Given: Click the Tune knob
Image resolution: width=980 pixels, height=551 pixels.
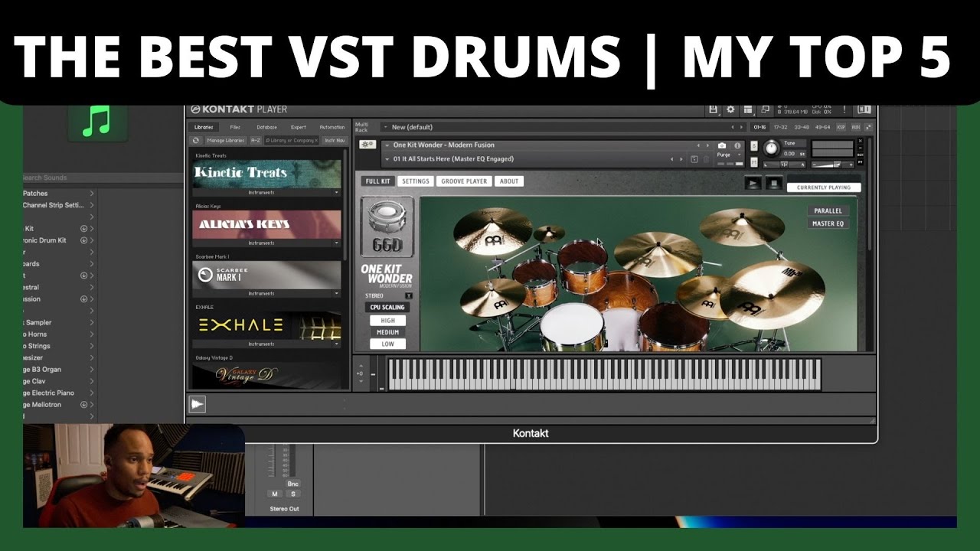Looking at the screenshot, I should (x=771, y=148).
